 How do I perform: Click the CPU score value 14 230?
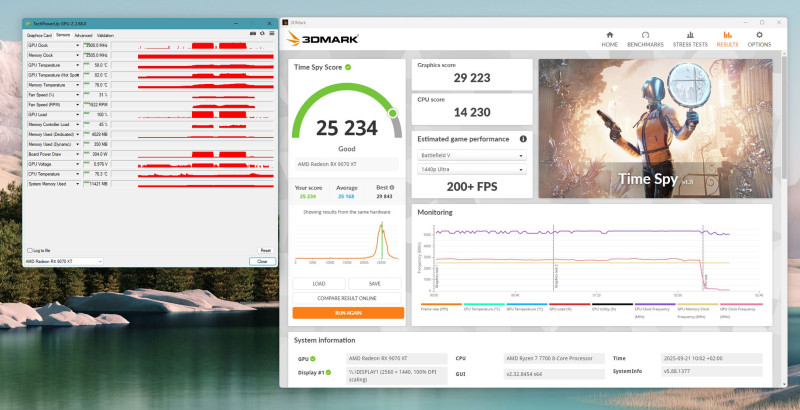472,112
